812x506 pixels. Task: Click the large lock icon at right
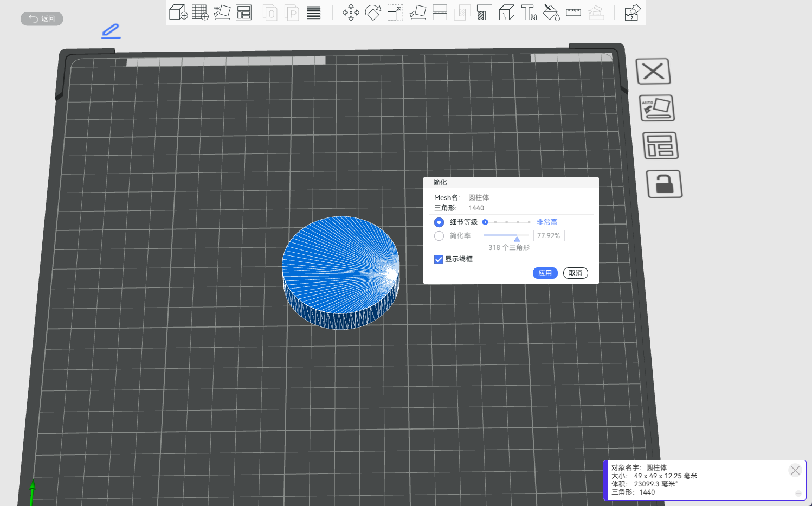pos(664,184)
